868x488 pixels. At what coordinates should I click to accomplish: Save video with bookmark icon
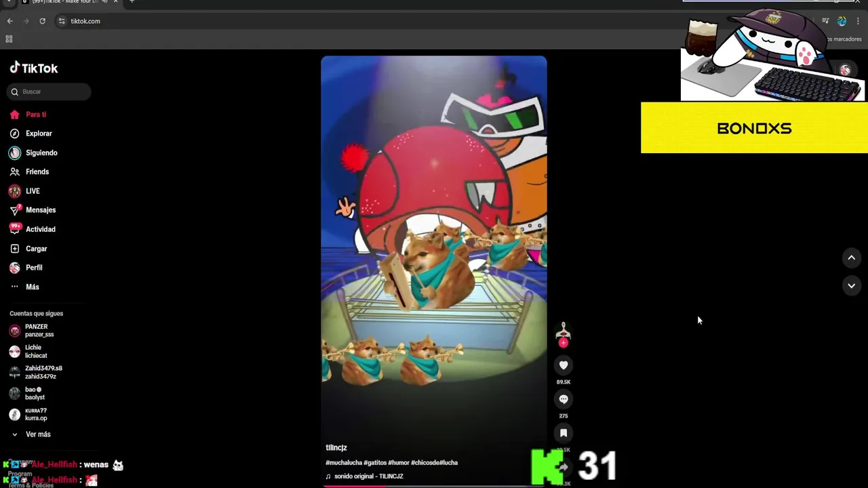pyautogui.click(x=564, y=433)
